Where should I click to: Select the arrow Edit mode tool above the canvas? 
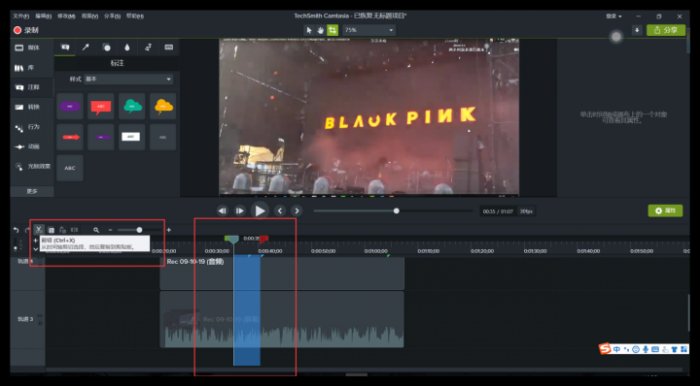(x=309, y=30)
